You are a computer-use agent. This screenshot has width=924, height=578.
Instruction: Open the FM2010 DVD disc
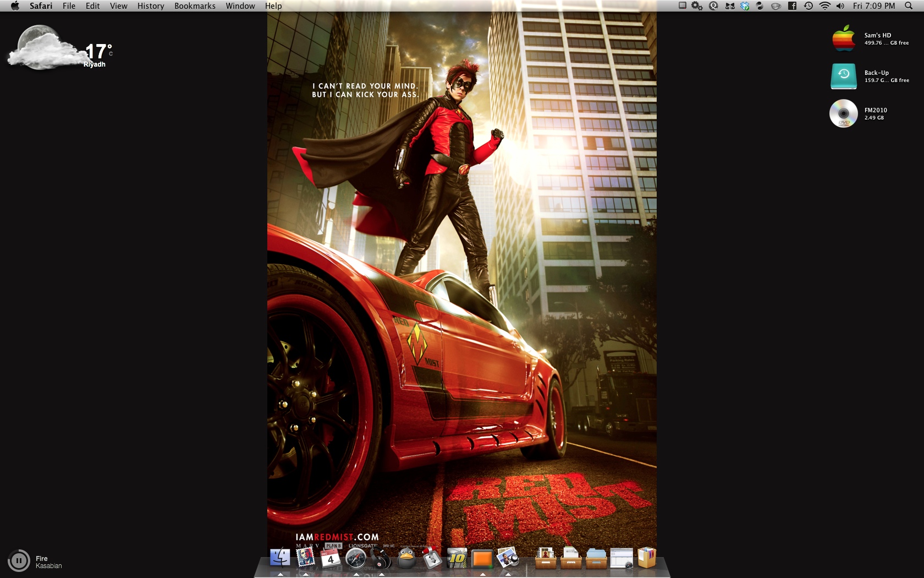point(843,113)
